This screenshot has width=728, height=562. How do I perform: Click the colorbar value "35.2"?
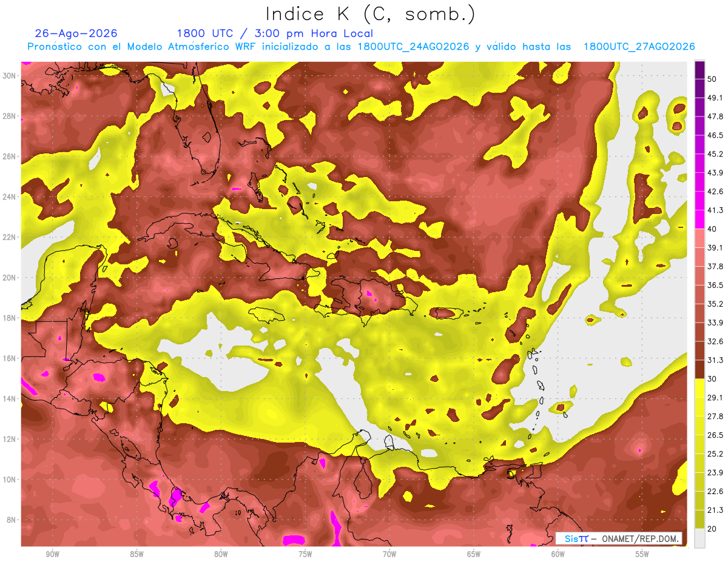tap(715, 304)
